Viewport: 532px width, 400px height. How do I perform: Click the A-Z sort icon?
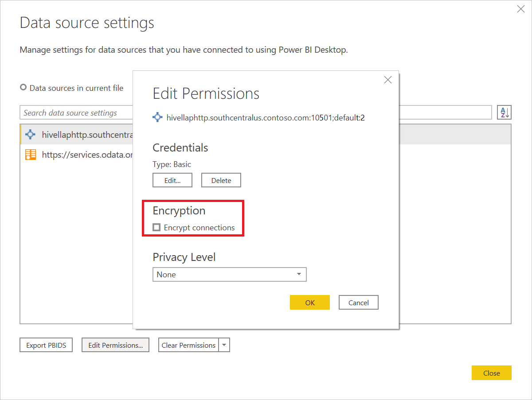click(x=505, y=113)
